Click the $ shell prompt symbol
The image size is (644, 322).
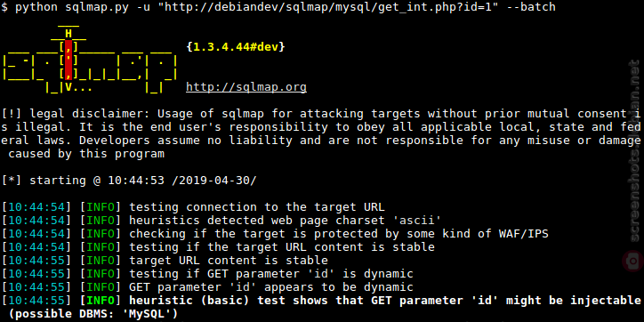click(4, 7)
